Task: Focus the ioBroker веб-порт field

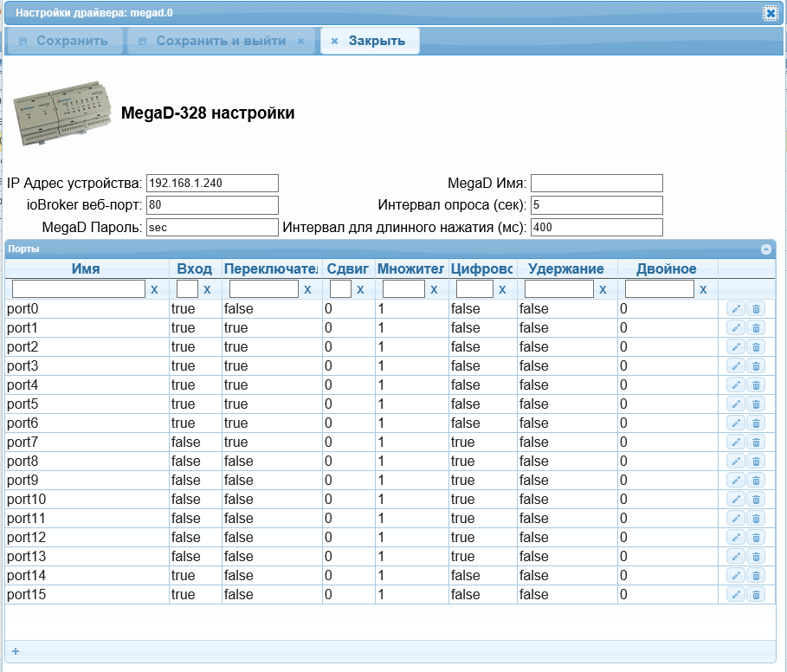Action: coord(212,204)
